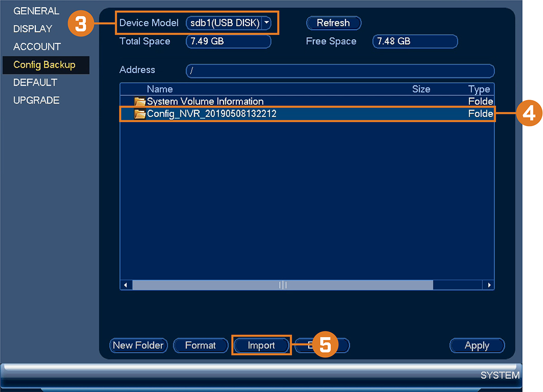The image size is (543, 392).
Task: Click the Format button
Action: (200, 345)
